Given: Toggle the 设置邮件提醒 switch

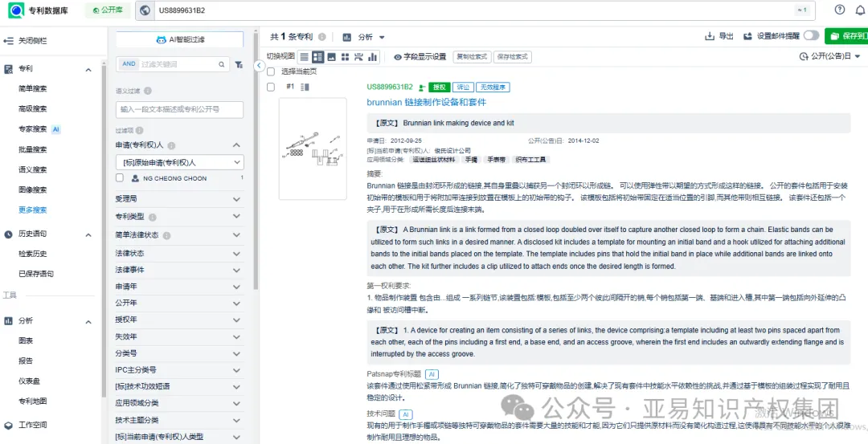Looking at the screenshot, I should pos(812,36).
